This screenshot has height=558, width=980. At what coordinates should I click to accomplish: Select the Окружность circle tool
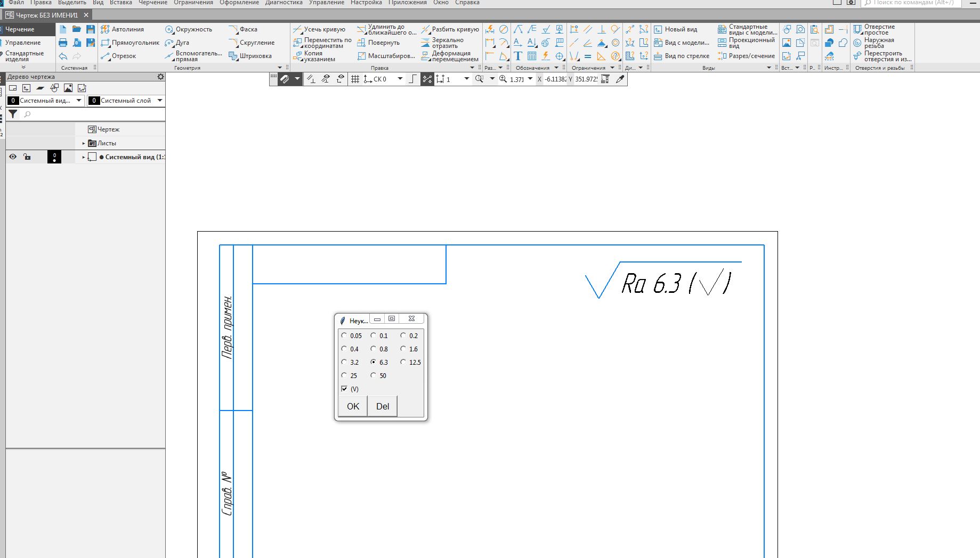[x=189, y=29]
